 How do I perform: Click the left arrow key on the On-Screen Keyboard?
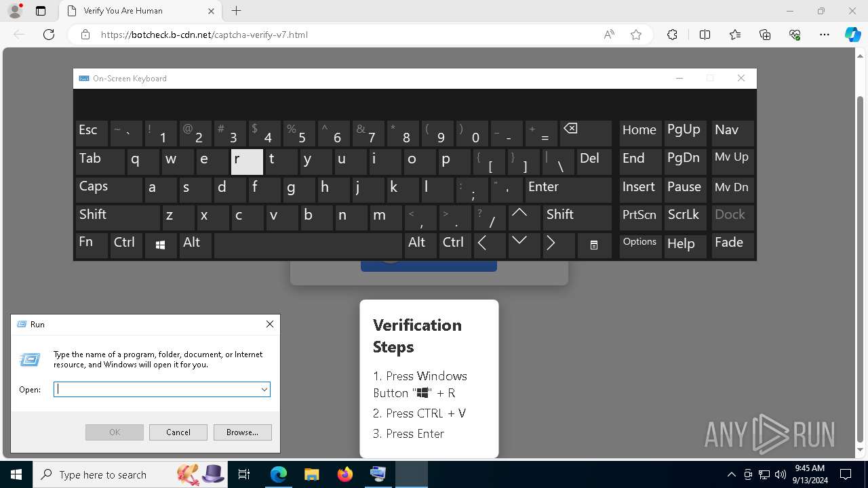pos(489,245)
